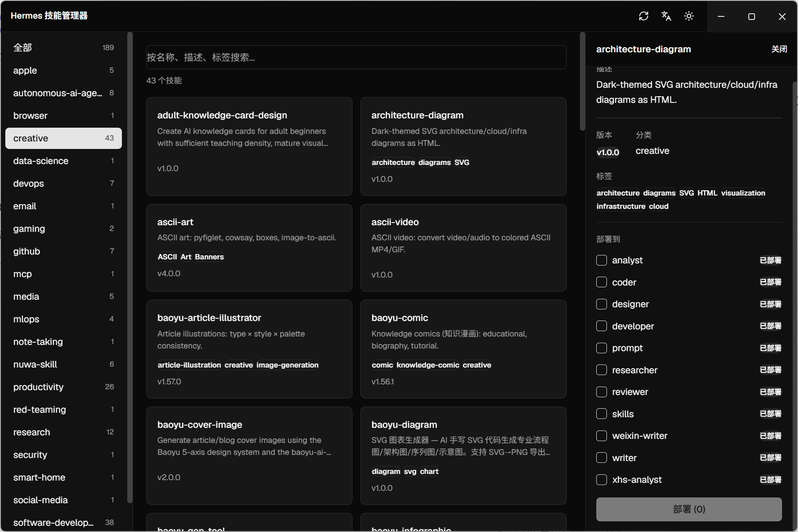The width and height of the screenshot is (798, 532).
Task: Check the writer deployment checkbox
Action: click(x=602, y=458)
